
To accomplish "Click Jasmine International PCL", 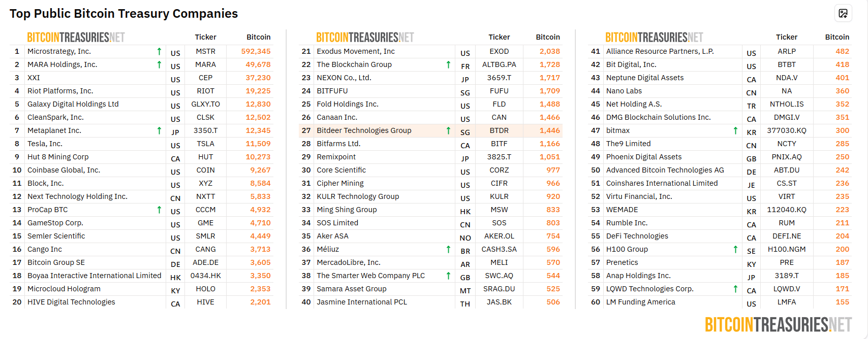I will click(362, 302).
